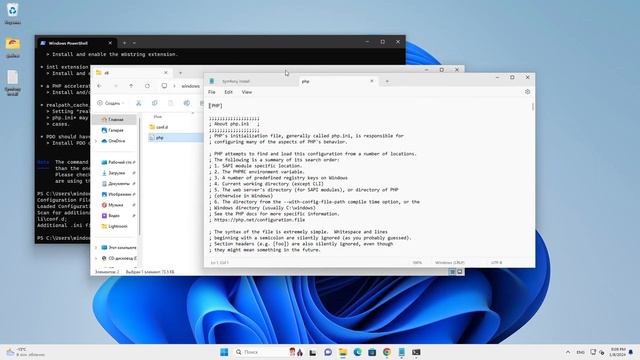The width and height of the screenshot is (640, 360).
Task: Open File Explorer from the taskbar
Action: pyautogui.click(x=342, y=352)
